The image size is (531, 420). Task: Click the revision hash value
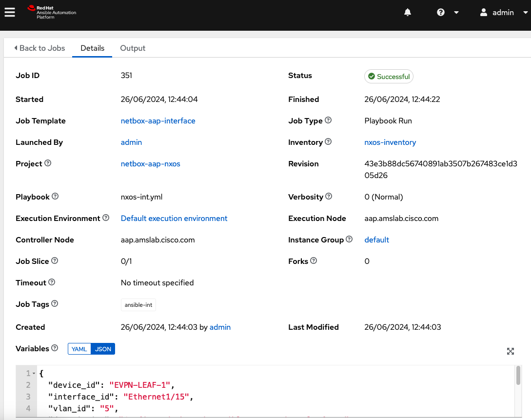441,170
